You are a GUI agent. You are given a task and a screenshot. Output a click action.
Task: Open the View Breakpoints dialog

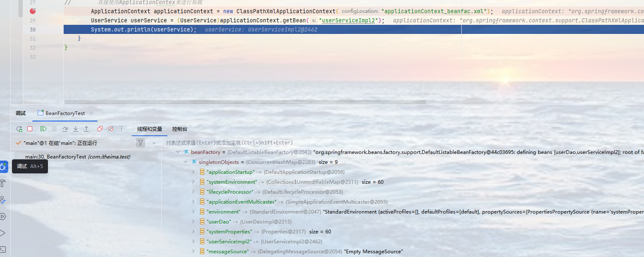(100, 129)
